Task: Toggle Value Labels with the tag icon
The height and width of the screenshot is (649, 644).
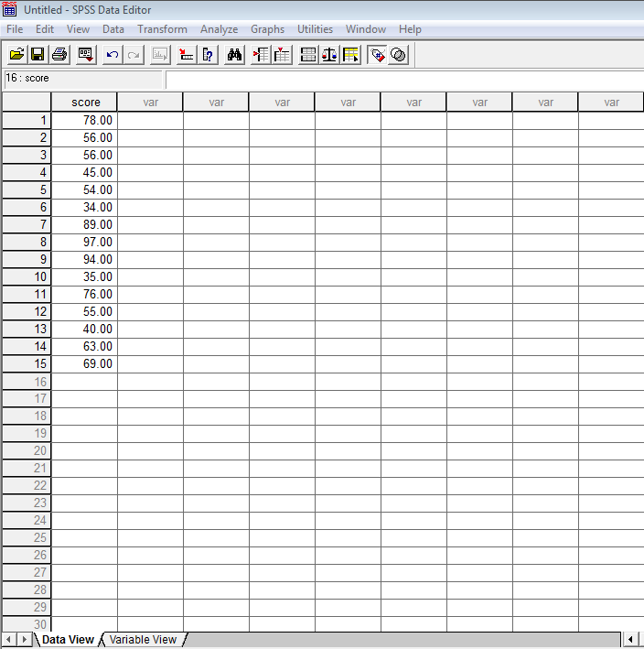Action: [x=377, y=55]
